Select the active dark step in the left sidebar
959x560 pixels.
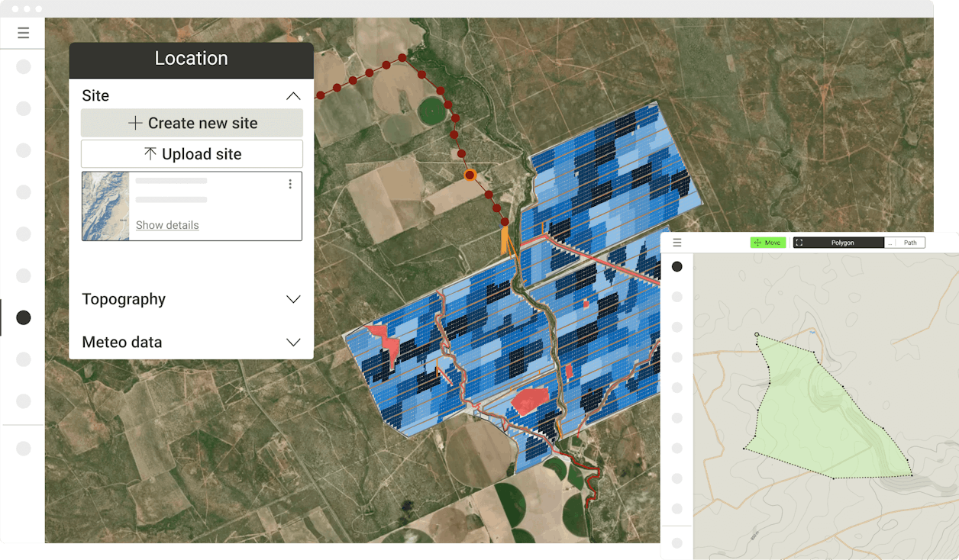click(23, 317)
